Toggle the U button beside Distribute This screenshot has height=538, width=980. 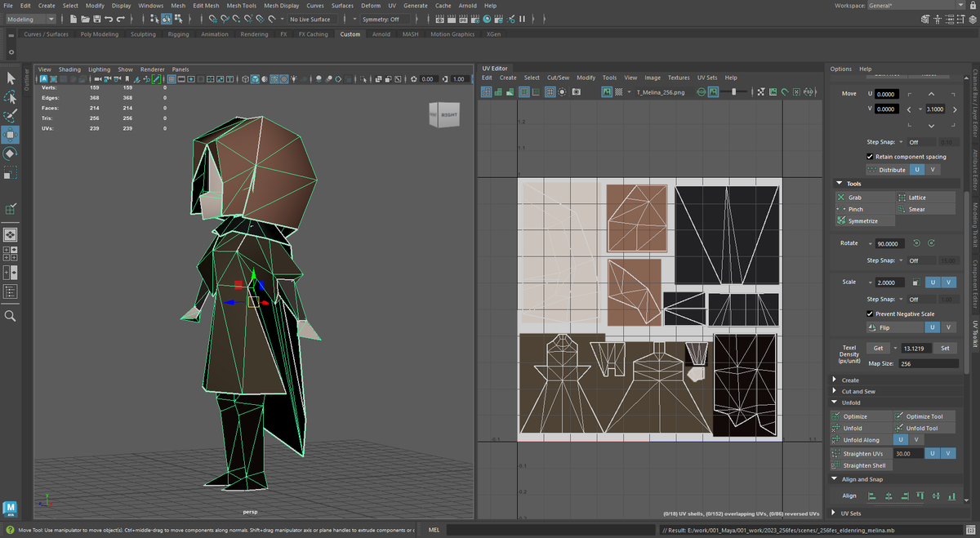(916, 170)
